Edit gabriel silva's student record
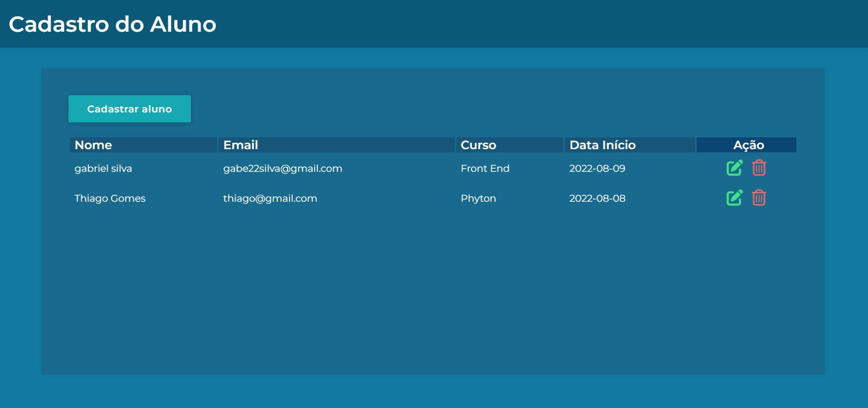 click(734, 168)
